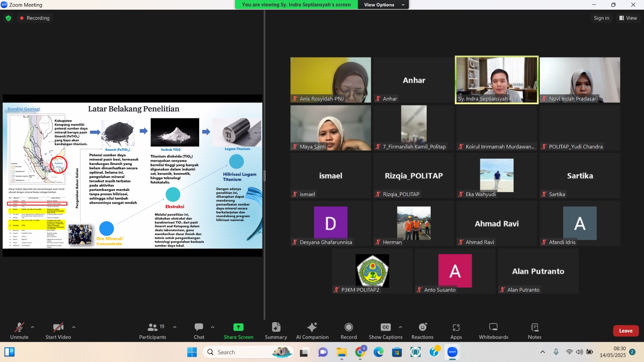Click the Share Screen icon

tap(238, 327)
